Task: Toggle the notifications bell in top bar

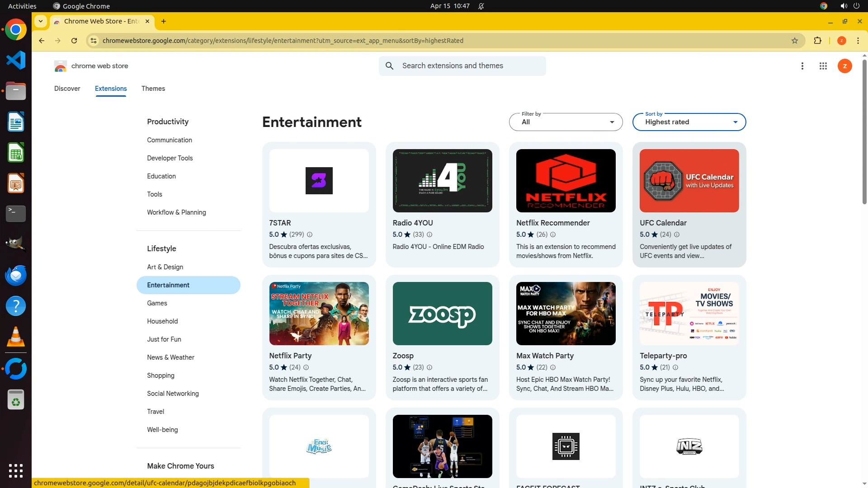Action: (x=481, y=6)
